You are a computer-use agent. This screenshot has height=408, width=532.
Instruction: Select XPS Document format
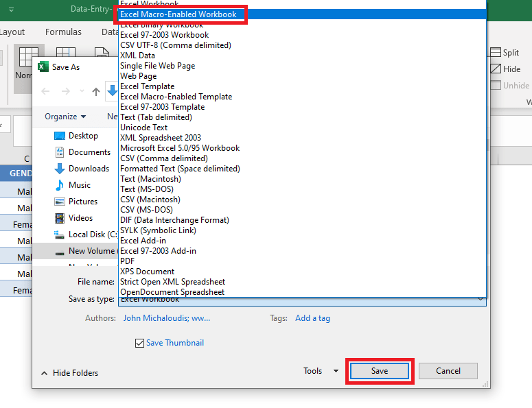302,271
